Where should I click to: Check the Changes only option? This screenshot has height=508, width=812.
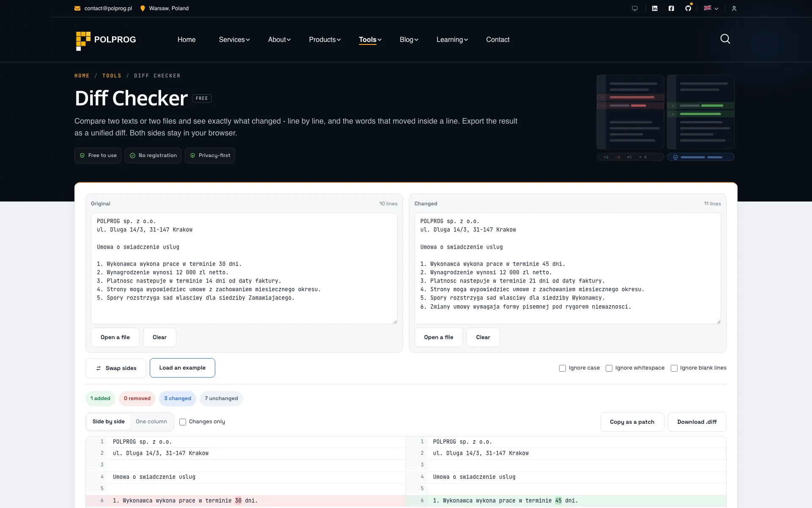pyautogui.click(x=183, y=422)
